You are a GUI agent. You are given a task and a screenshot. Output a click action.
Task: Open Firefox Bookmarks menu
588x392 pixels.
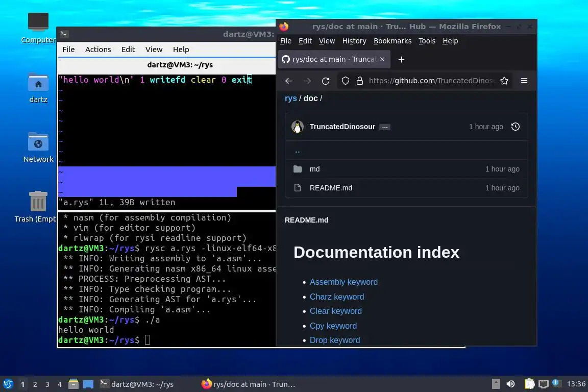pyautogui.click(x=393, y=41)
